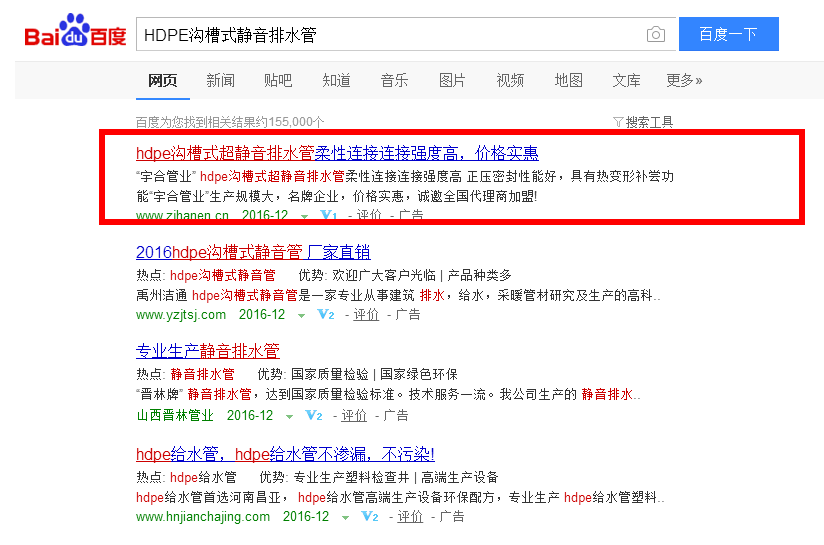Screen dimensions: 824x545
Task: Click the 百度为您找到相关结果约155,000个 text
Action: (x=230, y=122)
